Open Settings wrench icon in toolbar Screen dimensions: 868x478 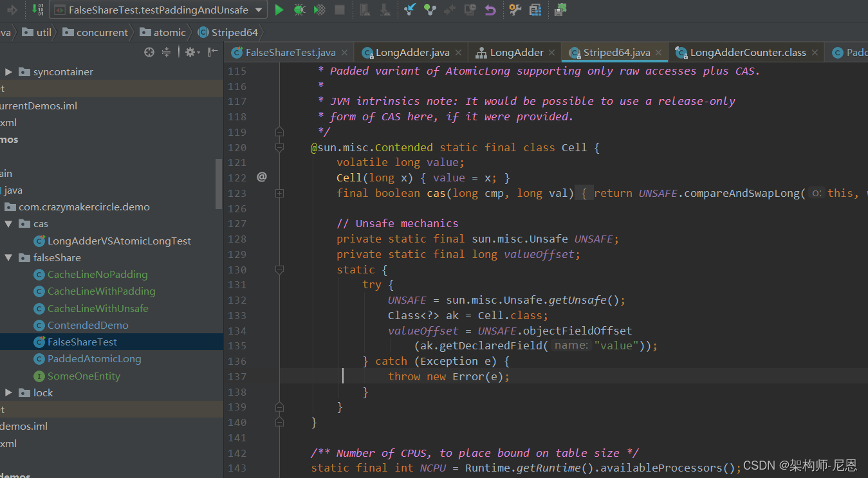point(515,10)
